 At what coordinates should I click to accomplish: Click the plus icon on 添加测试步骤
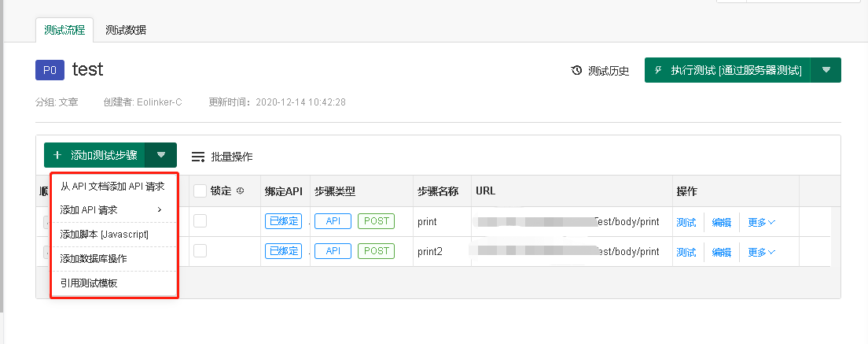(57, 155)
